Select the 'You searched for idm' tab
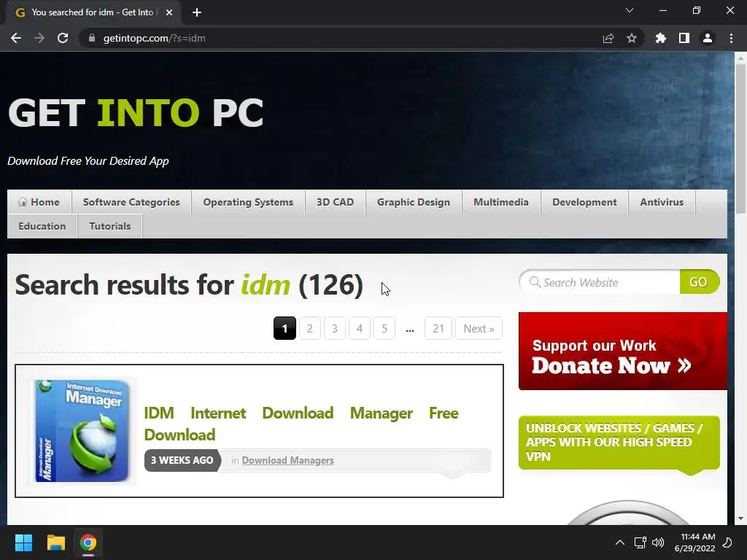This screenshot has width=747, height=560. tap(93, 12)
